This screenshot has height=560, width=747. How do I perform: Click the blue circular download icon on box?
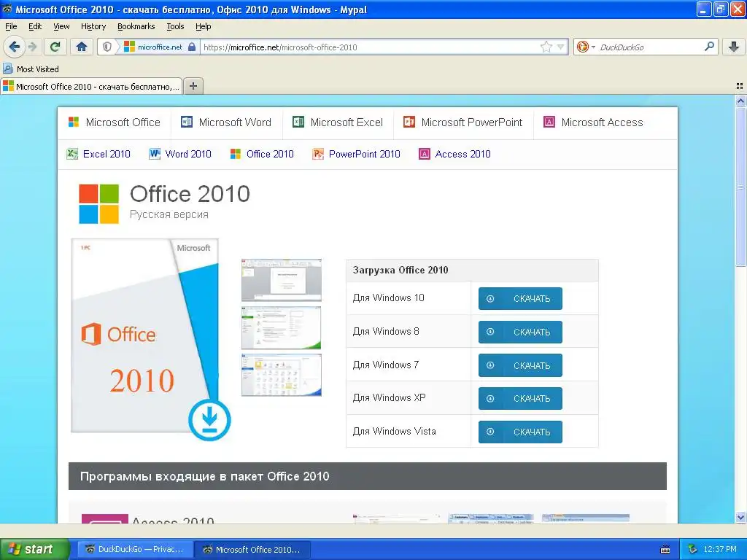coord(209,420)
